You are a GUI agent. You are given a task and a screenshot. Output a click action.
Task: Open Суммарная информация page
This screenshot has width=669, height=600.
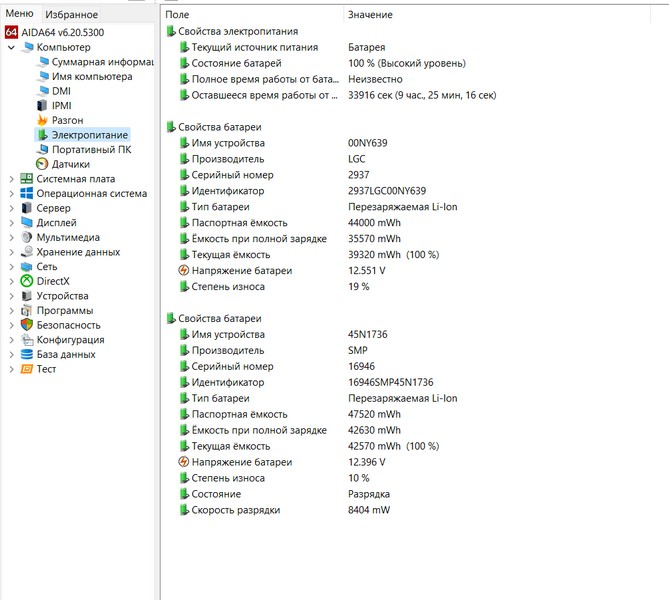[x=102, y=62]
